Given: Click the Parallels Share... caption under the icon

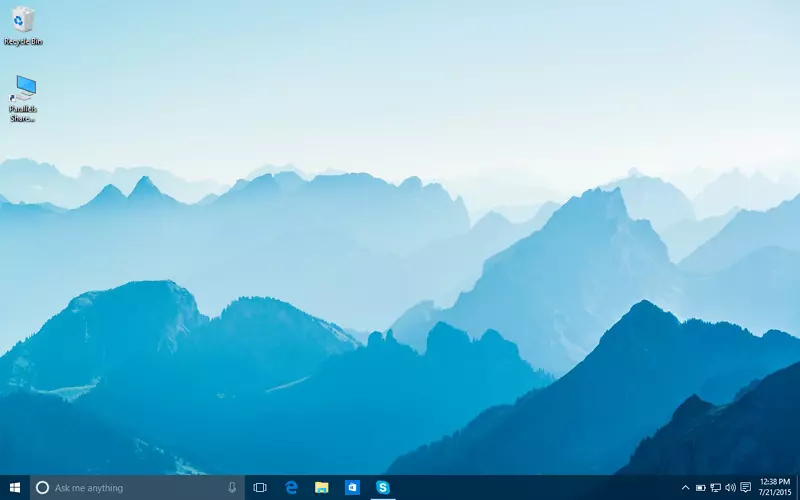Looking at the screenshot, I should click(23, 113).
